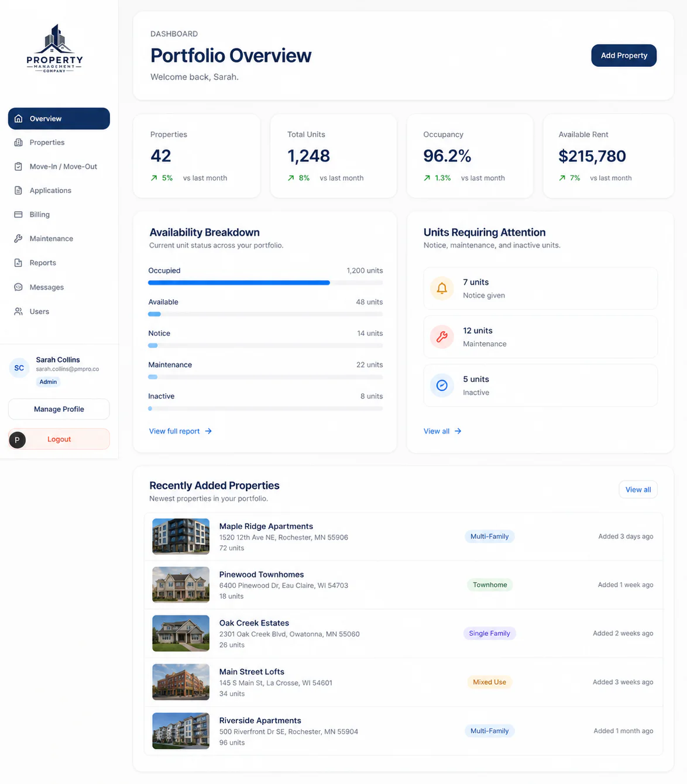
Task: Click the Messages chat bubble icon
Action: (18, 287)
